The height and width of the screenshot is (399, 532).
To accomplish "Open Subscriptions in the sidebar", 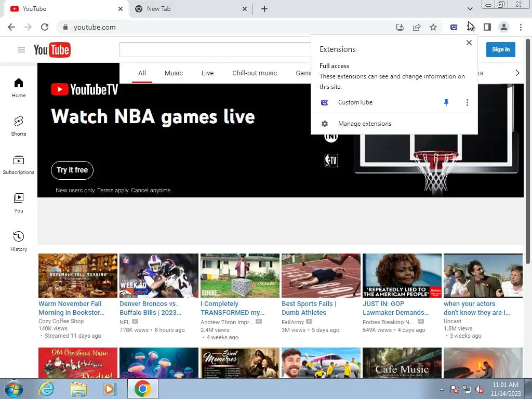I will click(x=19, y=165).
